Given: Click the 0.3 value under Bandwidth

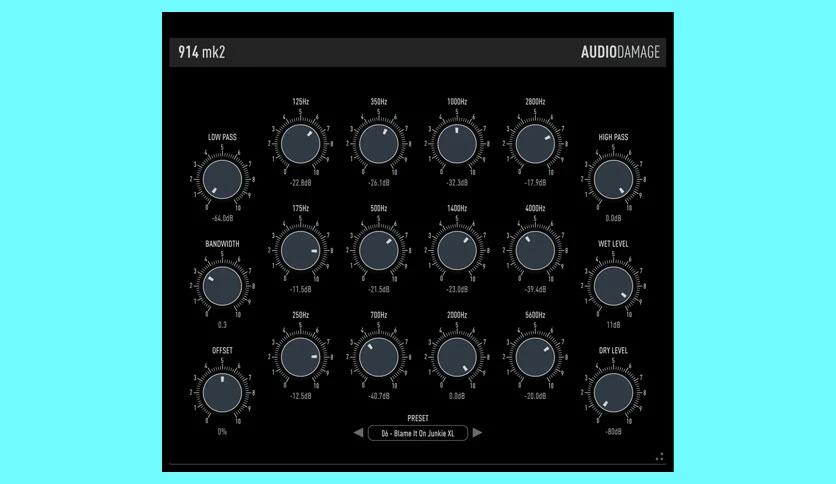Looking at the screenshot, I should (x=222, y=325).
